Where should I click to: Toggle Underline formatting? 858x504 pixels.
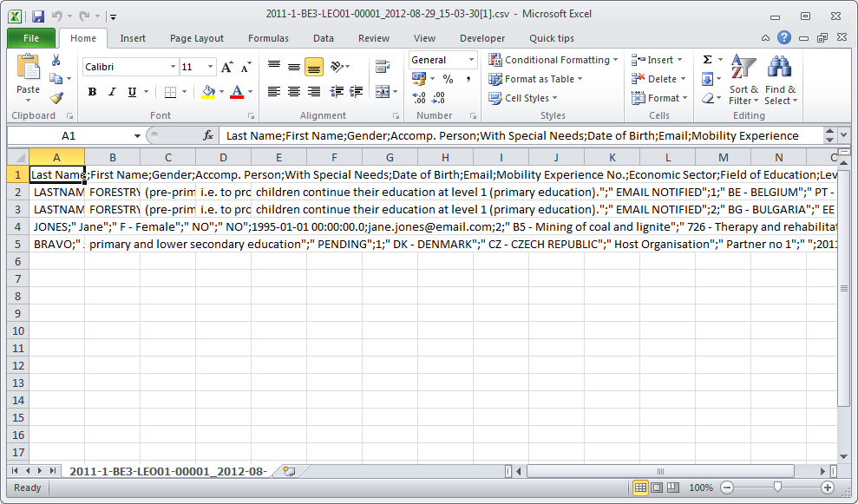[132, 92]
